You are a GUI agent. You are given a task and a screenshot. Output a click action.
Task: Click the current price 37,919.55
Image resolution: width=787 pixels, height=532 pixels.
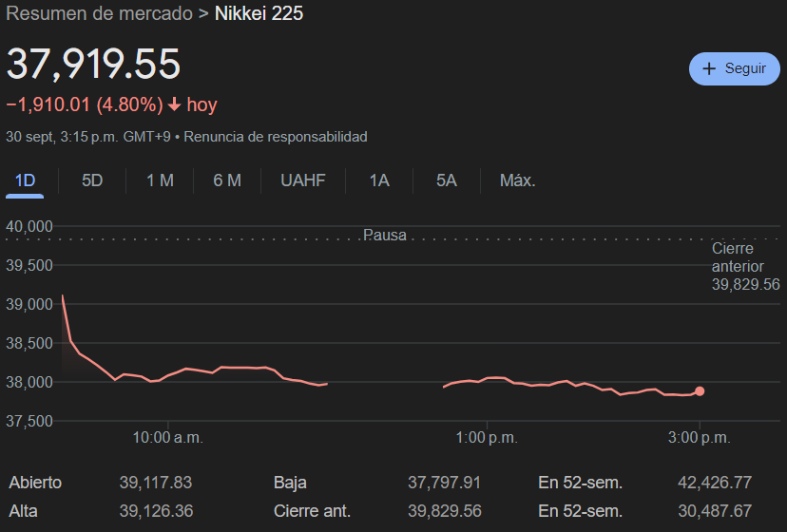pos(93,64)
